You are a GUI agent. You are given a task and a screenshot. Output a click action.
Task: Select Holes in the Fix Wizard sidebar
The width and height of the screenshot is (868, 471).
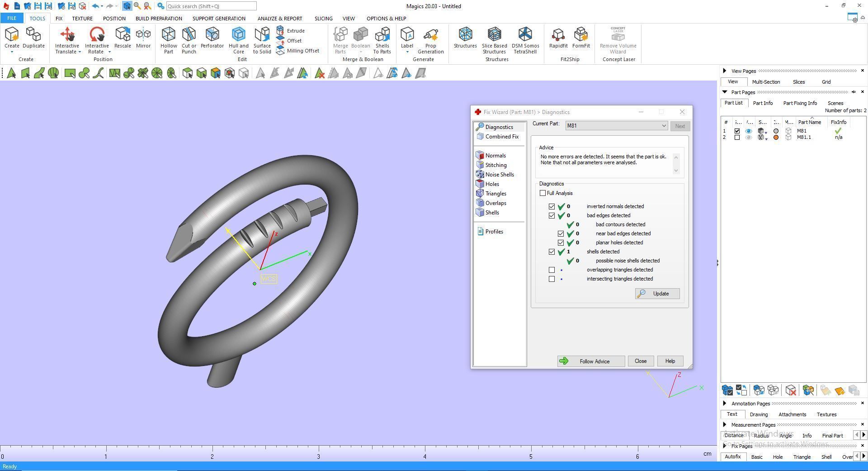click(488, 184)
